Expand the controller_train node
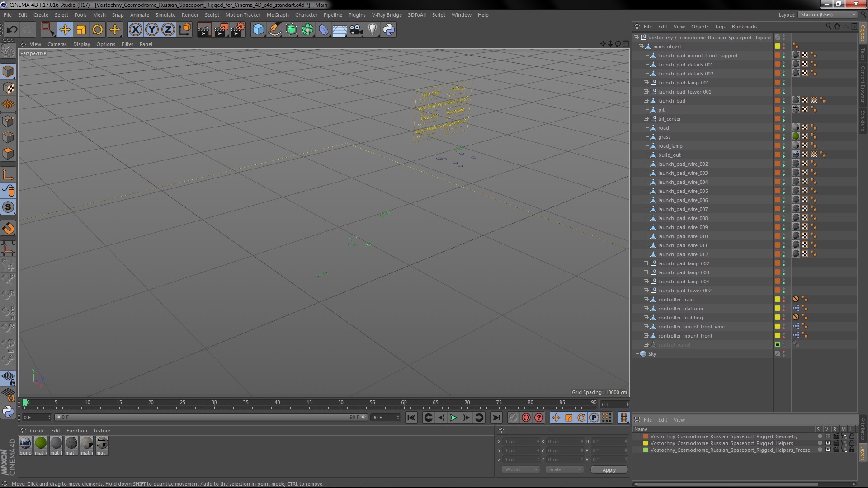Screen dimensions: 868x488 click(646, 300)
